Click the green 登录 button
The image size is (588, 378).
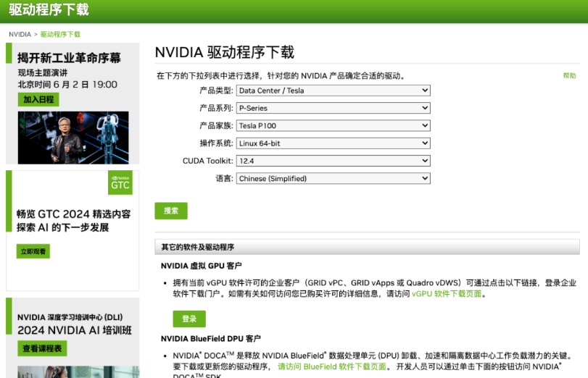[x=189, y=319]
